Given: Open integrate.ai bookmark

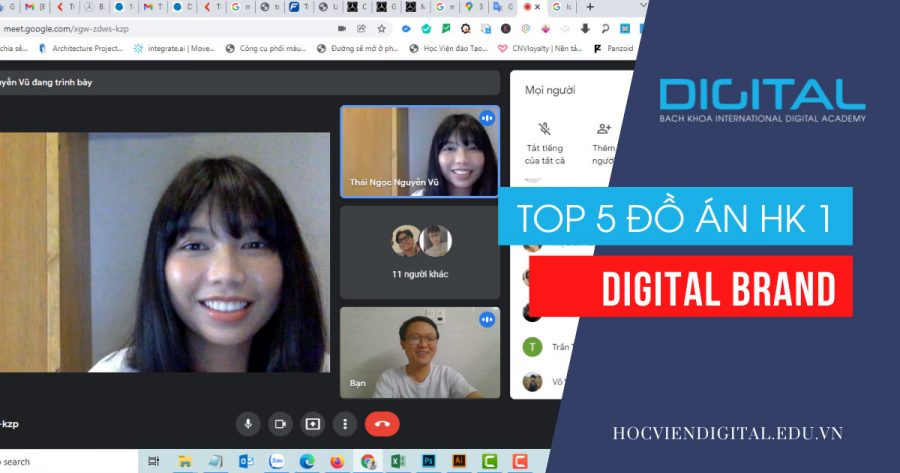Looking at the screenshot, I should point(174,49).
